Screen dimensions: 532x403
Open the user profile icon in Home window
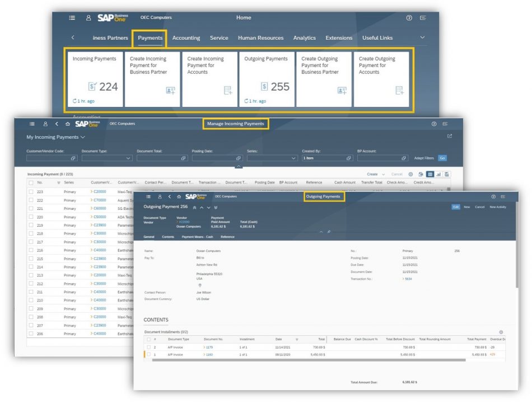88,18
